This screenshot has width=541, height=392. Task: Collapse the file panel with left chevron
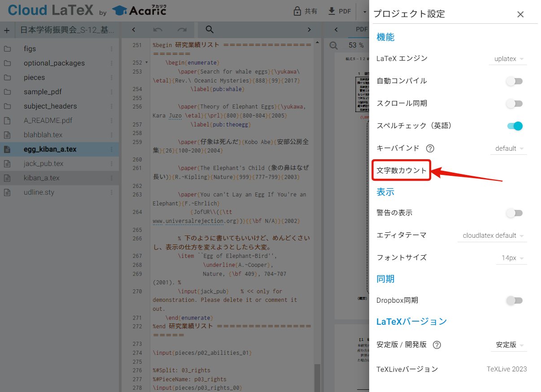tap(134, 30)
